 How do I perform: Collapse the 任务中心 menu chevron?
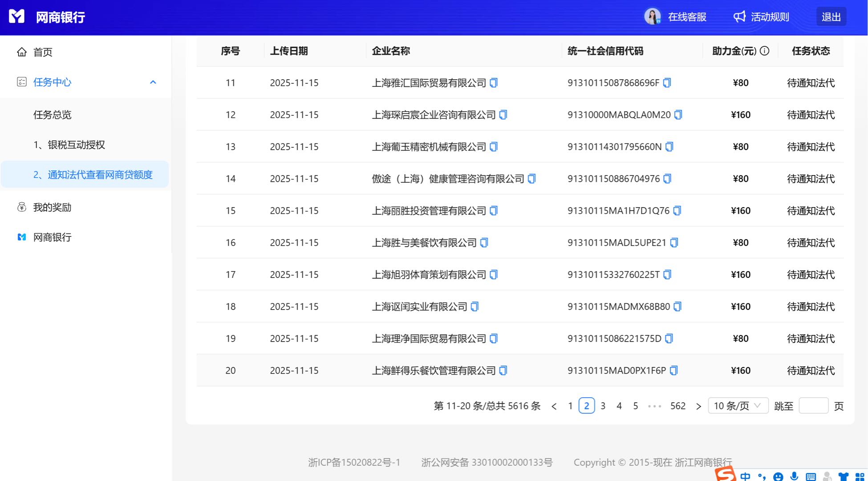coord(153,82)
